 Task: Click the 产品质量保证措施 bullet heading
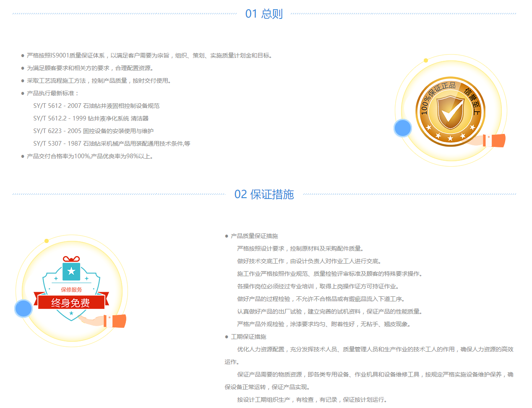pyautogui.click(x=254, y=236)
